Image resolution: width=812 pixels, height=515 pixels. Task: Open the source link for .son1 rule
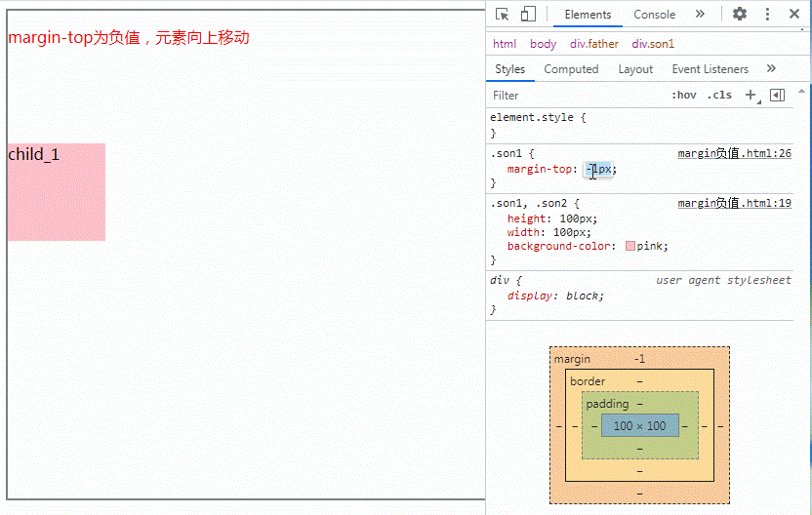pos(734,154)
